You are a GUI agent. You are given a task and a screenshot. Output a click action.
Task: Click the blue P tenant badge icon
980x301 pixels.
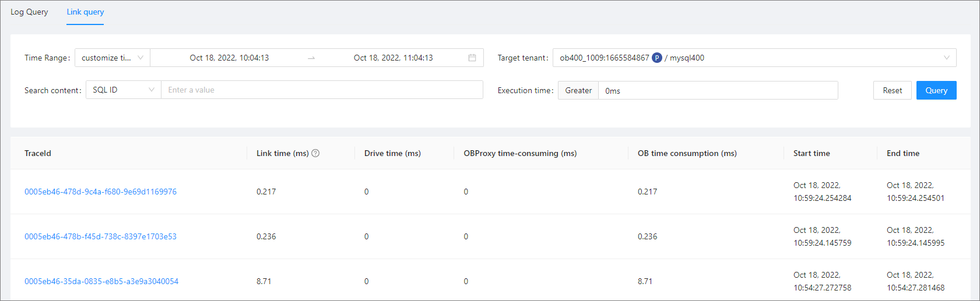click(657, 58)
